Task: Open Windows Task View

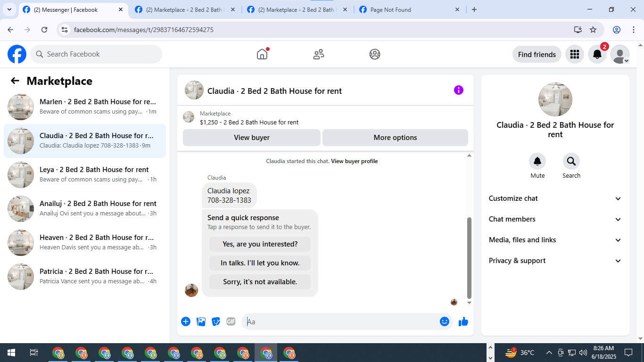Action: click(34, 353)
